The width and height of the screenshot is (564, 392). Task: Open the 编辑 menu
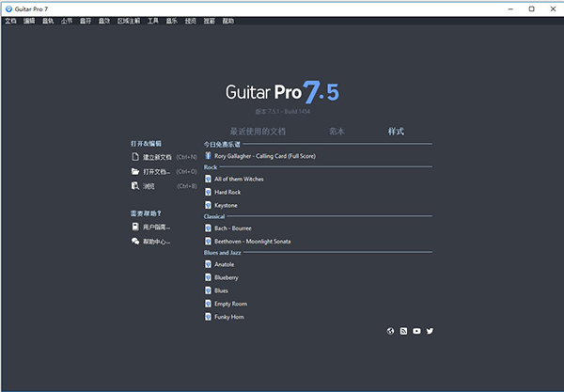(29, 21)
